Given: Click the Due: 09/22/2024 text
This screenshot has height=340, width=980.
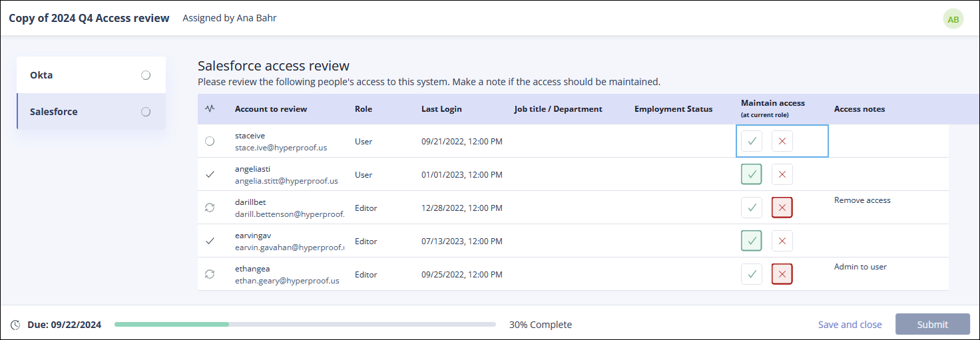Looking at the screenshot, I should coord(65,325).
